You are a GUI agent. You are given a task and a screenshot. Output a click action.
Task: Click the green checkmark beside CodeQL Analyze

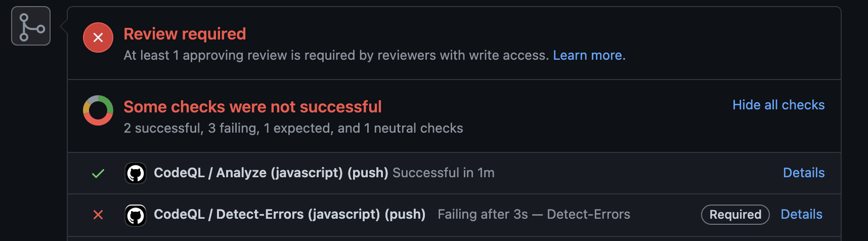click(x=98, y=174)
